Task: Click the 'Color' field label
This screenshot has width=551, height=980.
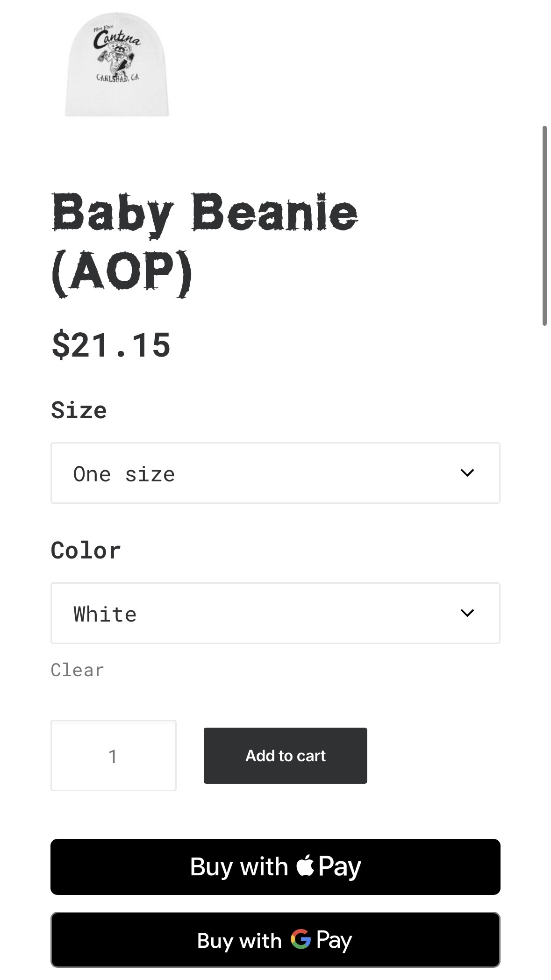Action: [x=86, y=550]
